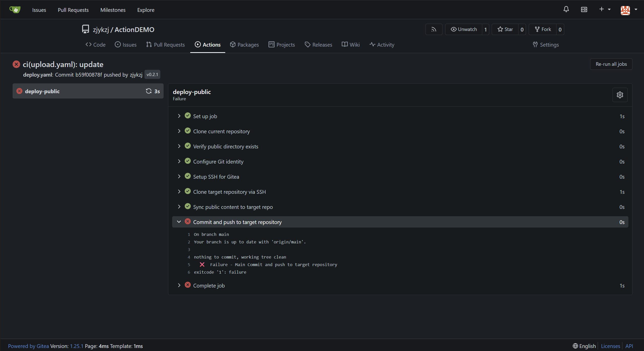644x351 pixels.
Task: Open the RSS feed icon button
Action: point(434,29)
